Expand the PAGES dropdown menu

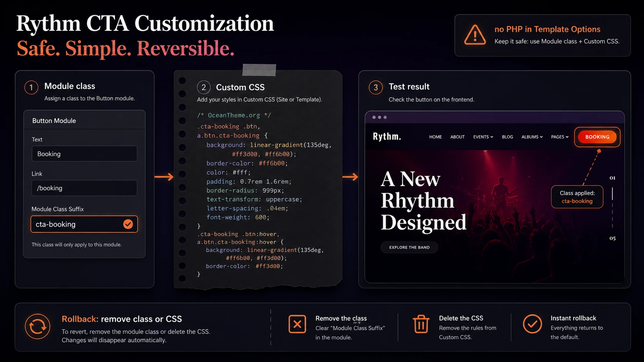[x=560, y=137]
